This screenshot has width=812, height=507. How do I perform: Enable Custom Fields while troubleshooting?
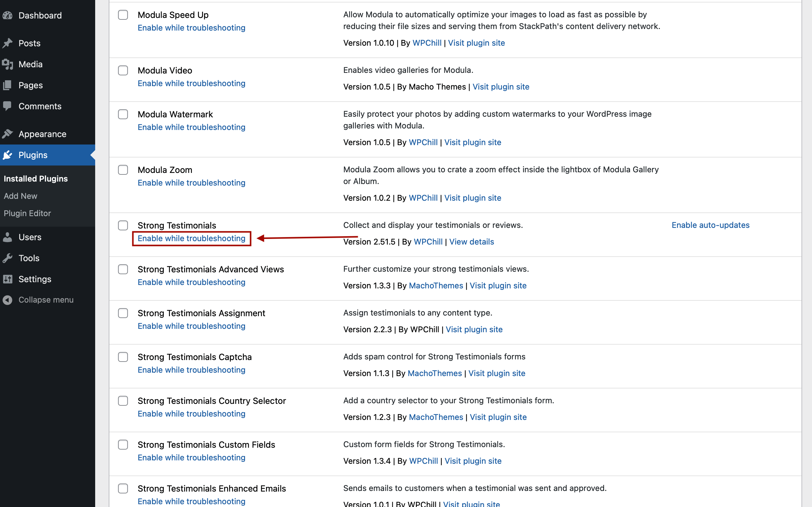[x=191, y=458]
